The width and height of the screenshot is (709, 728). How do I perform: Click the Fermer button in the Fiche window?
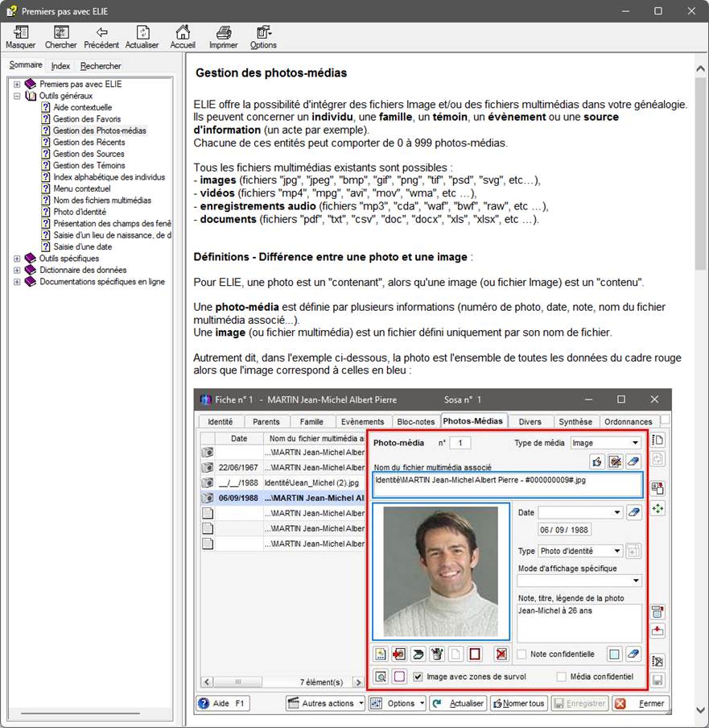[641, 703]
